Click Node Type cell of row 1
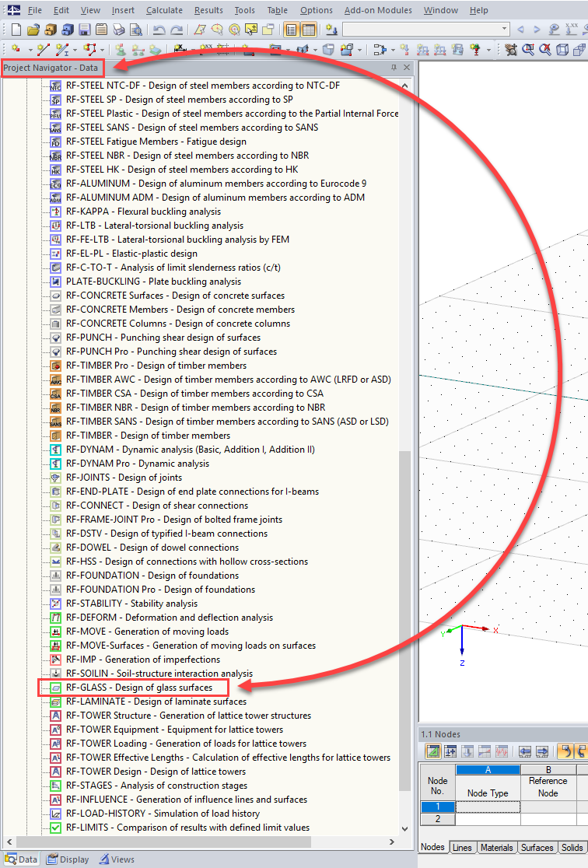This screenshot has width=588, height=868. (488, 807)
